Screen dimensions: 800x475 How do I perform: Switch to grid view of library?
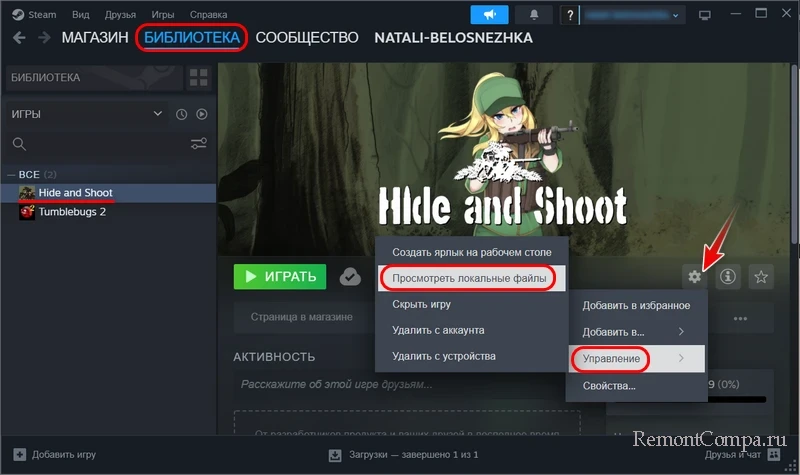(199, 77)
